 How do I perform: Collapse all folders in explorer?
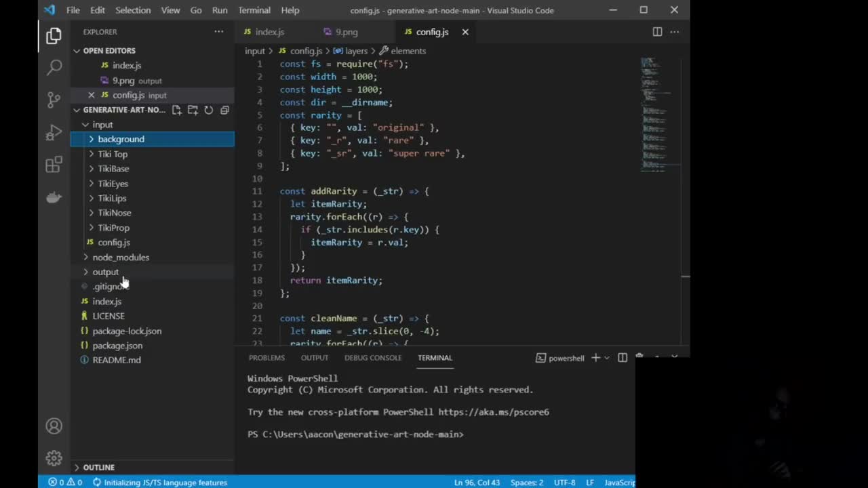(225, 110)
